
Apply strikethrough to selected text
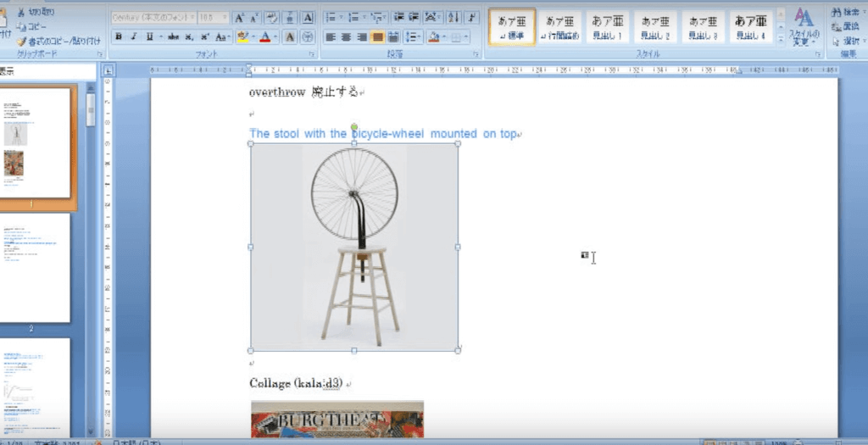174,36
